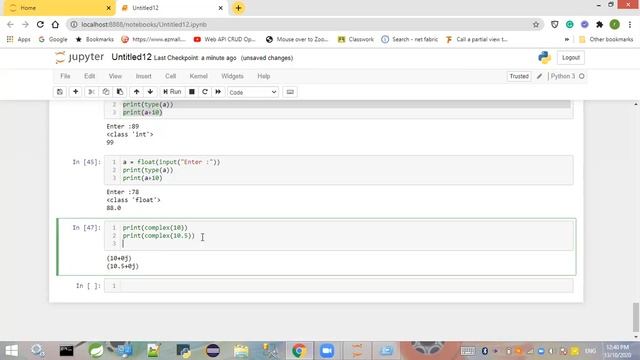The image size is (640, 360).
Task: Open the File menu
Action: click(65, 76)
